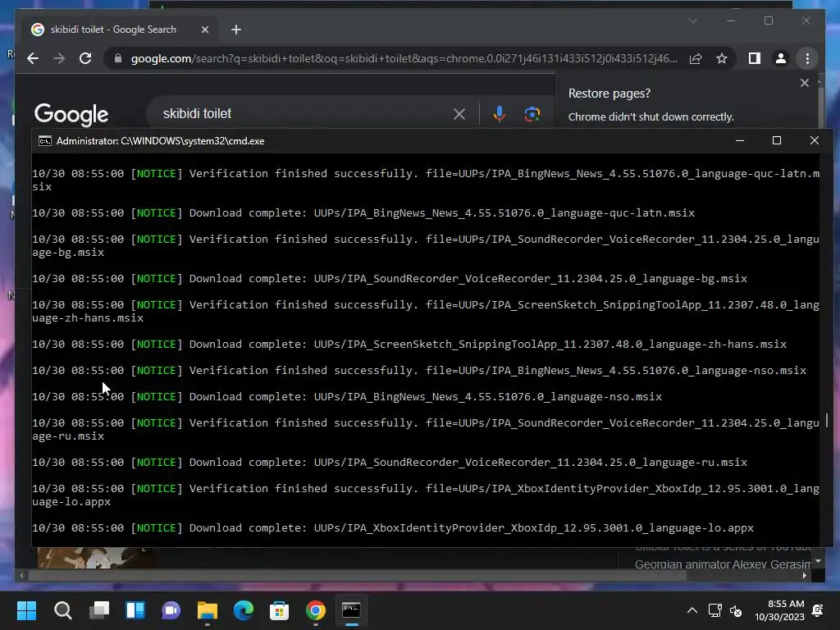Screen dimensions: 840x630
Task: Go back in Chrome history
Action: 33,58
